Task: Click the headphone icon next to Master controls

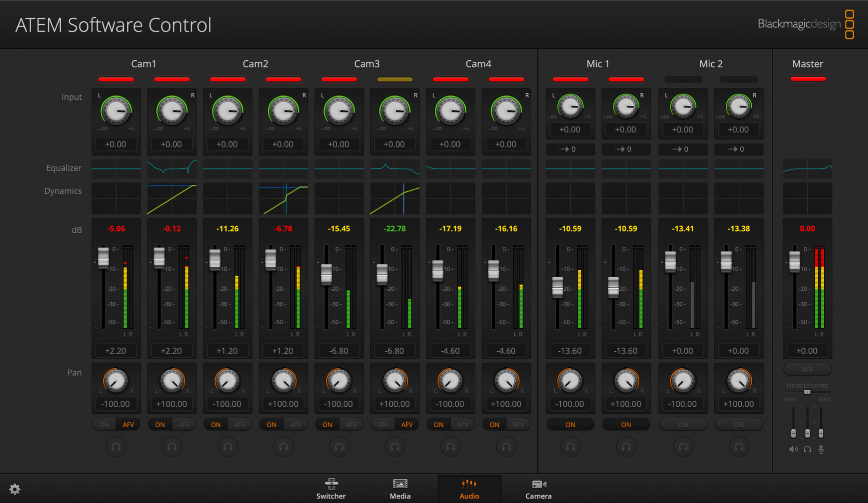Action: [x=807, y=449]
